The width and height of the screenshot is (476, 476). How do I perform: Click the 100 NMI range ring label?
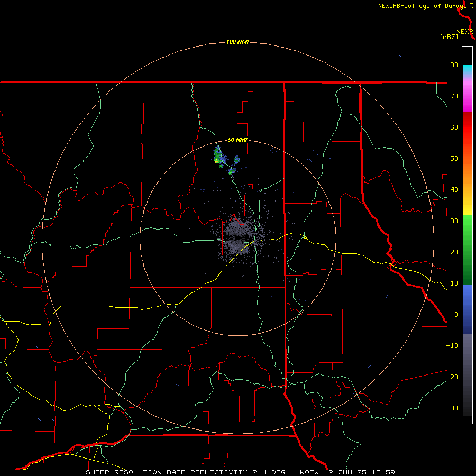click(x=237, y=42)
